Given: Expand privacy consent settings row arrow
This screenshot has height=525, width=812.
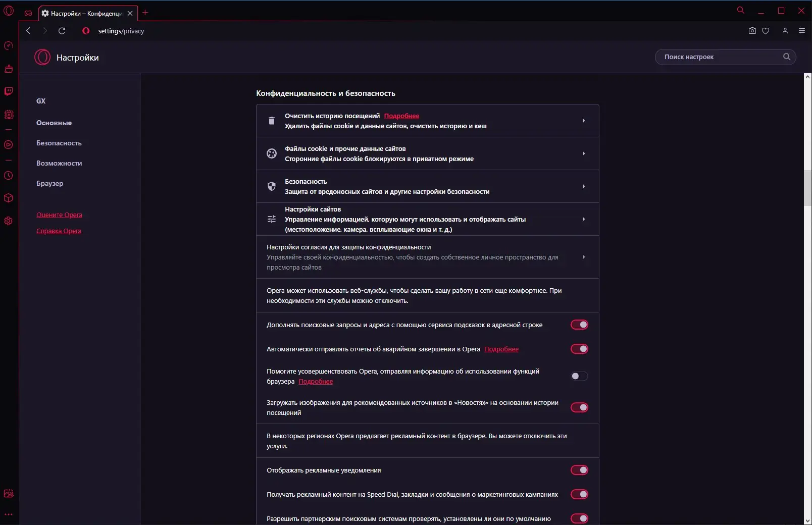Looking at the screenshot, I should (x=584, y=257).
